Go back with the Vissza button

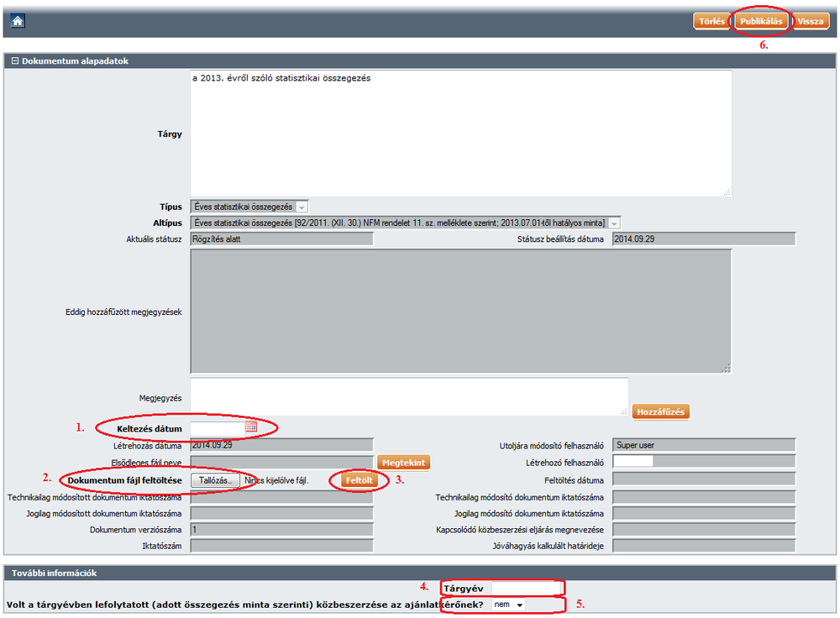pos(811,21)
